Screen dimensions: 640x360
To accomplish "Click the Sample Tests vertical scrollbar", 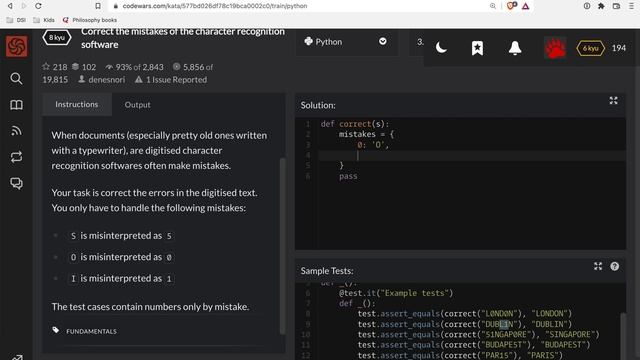I will pos(622,336).
